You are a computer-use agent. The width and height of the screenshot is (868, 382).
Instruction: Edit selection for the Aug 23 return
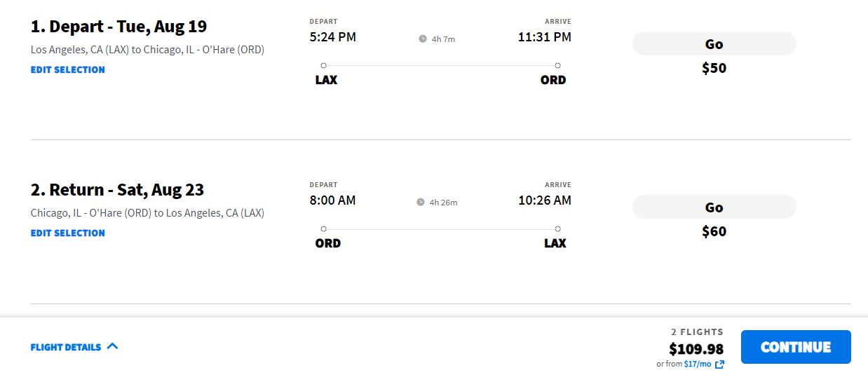[68, 233]
